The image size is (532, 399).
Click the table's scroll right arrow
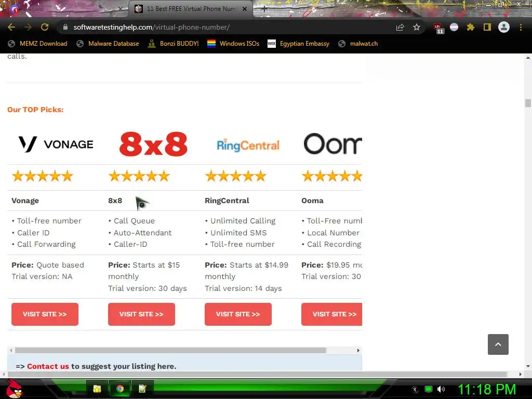(x=358, y=350)
